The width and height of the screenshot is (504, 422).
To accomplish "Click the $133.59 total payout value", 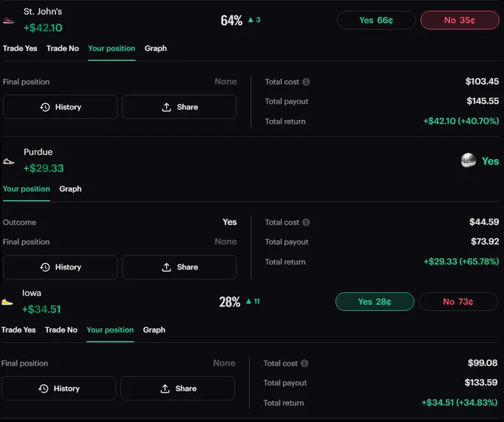I will coord(481,383).
